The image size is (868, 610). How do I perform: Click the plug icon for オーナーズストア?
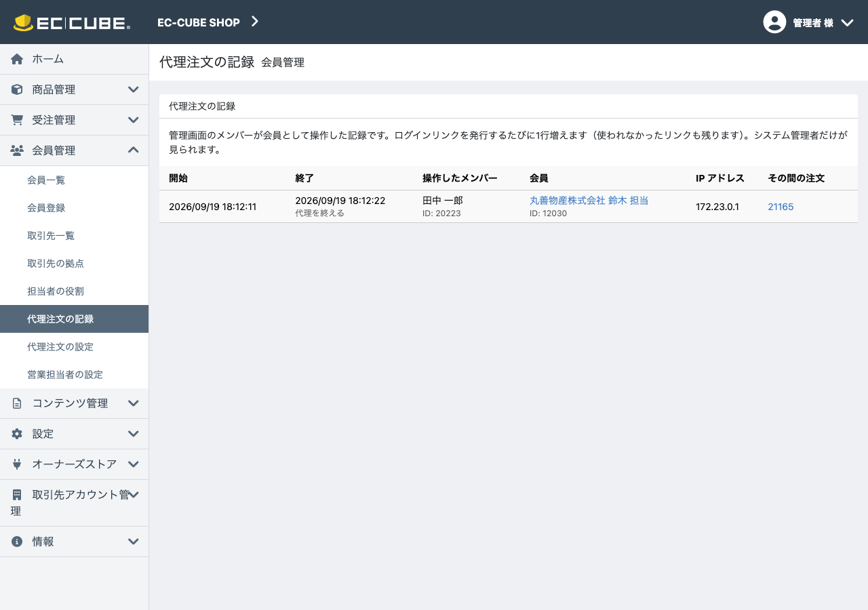click(17, 464)
